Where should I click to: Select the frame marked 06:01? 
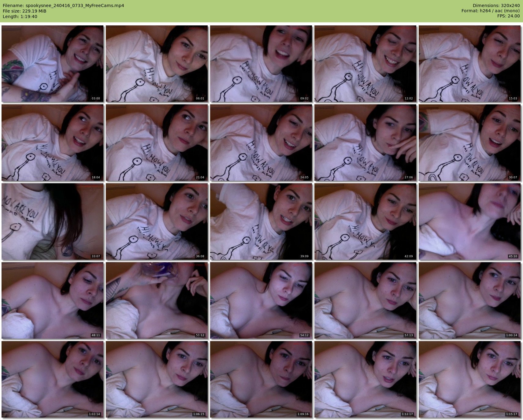tap(157, 64)
